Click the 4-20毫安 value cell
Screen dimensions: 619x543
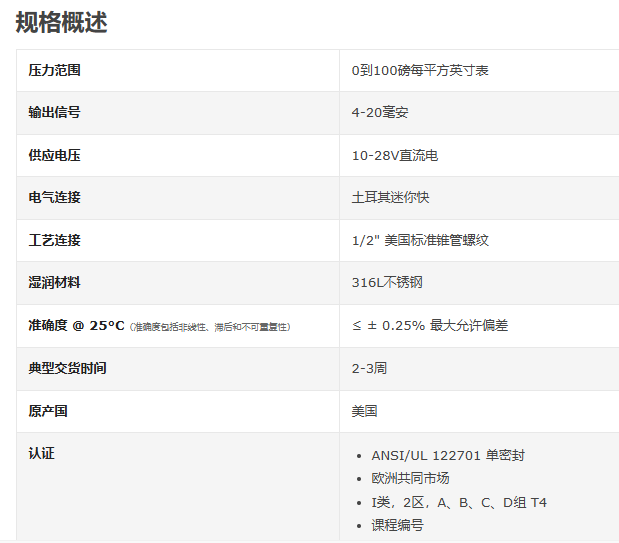[x=379, y=112]
